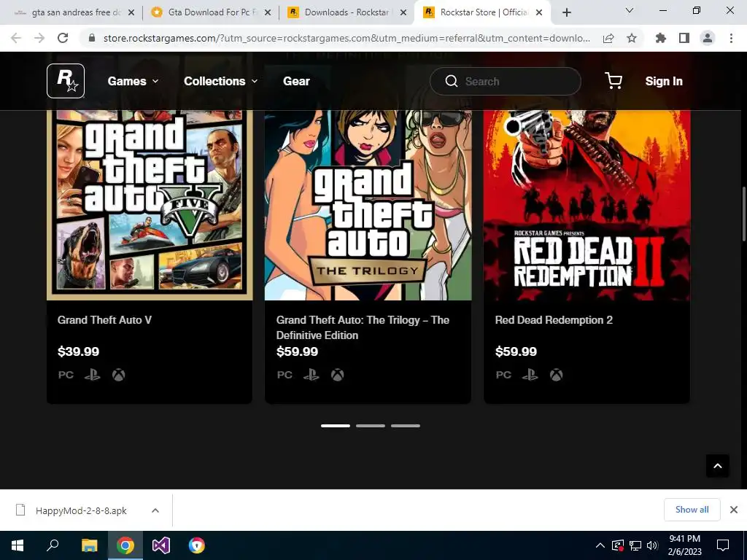Click PlayStation icon under Red Dead Redemption 2
747x560 pixels.
pyautogui.click(x=530, y=375)
